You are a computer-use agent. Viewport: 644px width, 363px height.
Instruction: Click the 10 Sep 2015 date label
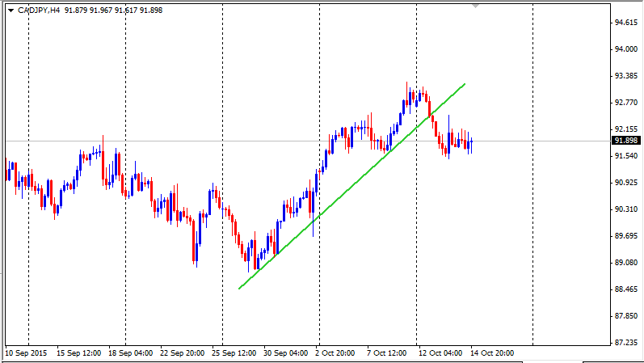[x=26, y=353]
